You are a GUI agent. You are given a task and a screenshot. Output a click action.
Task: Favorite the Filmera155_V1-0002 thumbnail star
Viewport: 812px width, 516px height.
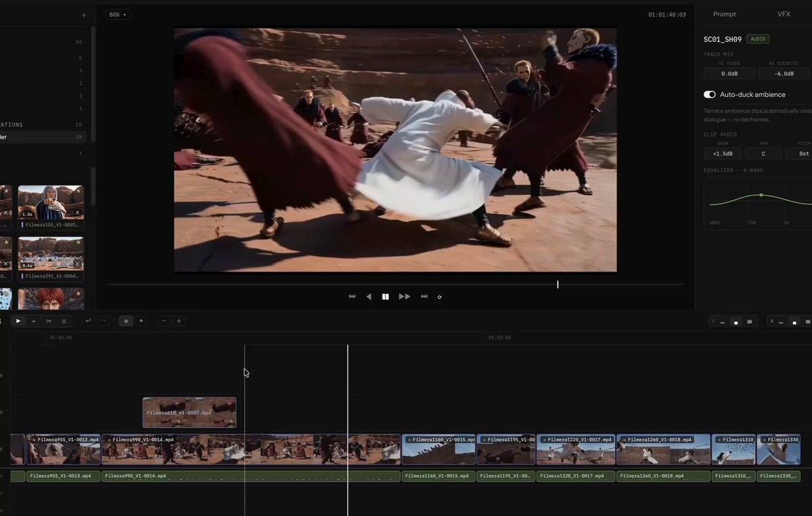pos(78,190)
